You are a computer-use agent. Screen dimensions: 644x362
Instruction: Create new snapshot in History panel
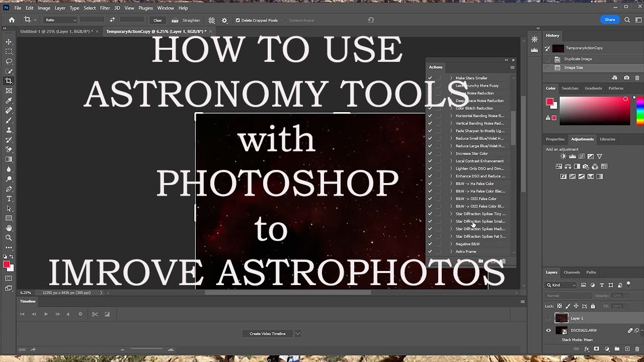626,78
